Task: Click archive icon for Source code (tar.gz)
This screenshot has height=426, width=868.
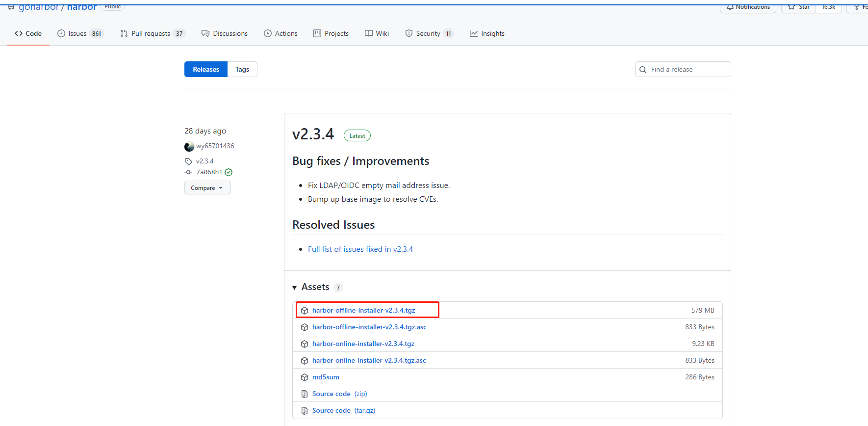Action: pos(305,411)
